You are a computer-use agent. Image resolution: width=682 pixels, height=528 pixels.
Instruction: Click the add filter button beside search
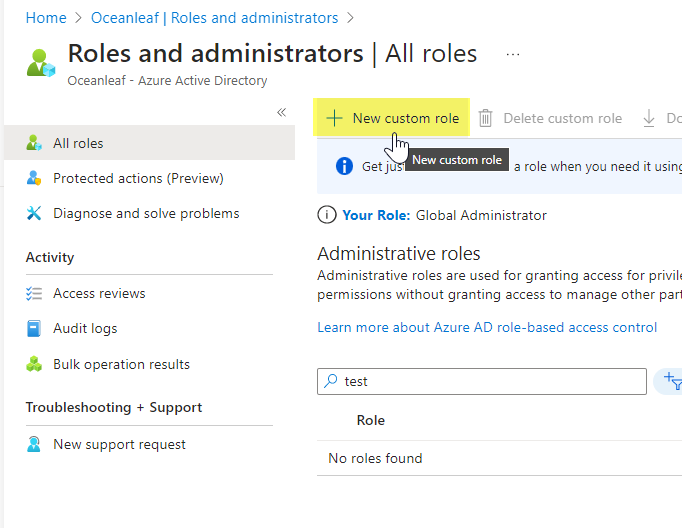(x=670, y=381)
